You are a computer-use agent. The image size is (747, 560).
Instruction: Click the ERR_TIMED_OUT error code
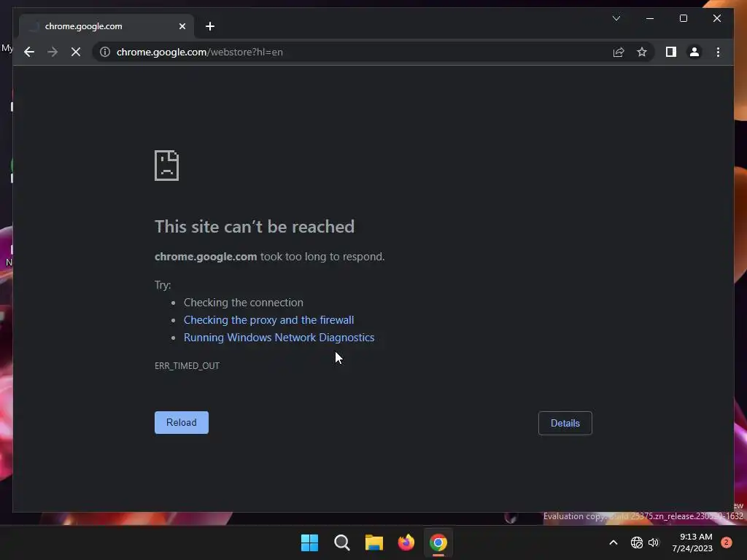point(187,366)
